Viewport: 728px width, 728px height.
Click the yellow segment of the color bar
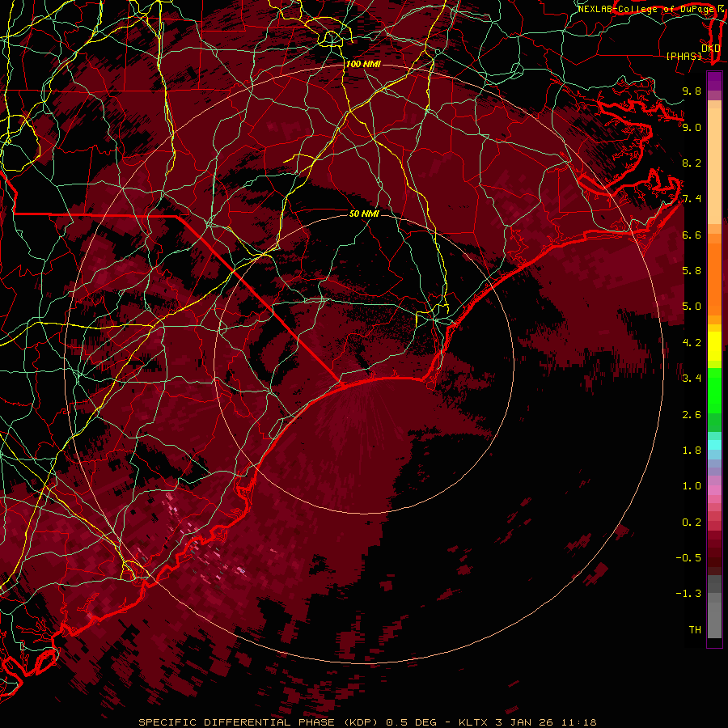pyautogui.click(x=714, y=346)
